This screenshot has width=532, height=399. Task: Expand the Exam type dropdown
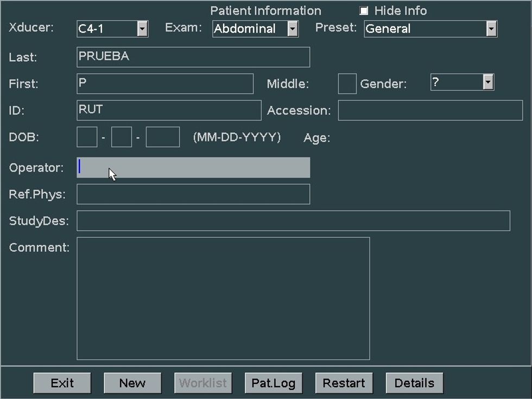(293, 29)
